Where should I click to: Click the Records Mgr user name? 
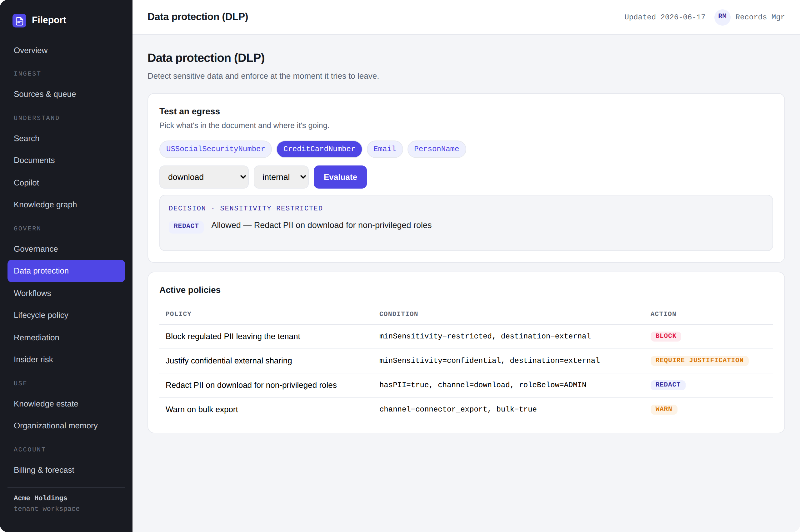760,17
